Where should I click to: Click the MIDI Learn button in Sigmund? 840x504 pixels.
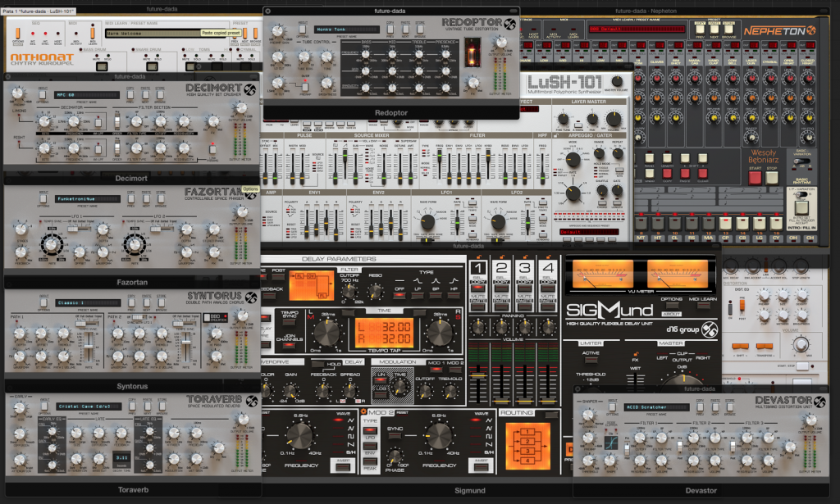tap(703, 306)
